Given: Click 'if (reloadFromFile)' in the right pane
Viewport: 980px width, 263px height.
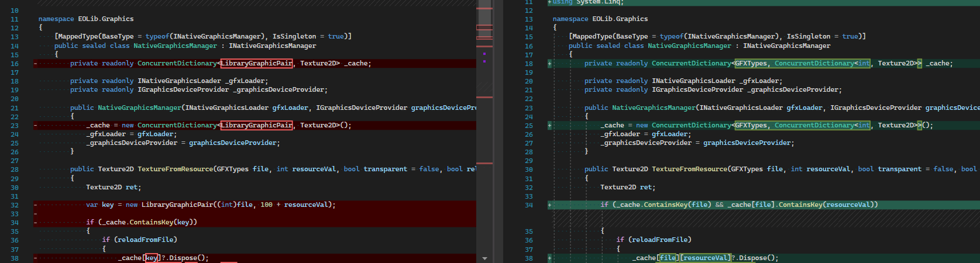Looking at the screenshot, I should click(654, 240).
